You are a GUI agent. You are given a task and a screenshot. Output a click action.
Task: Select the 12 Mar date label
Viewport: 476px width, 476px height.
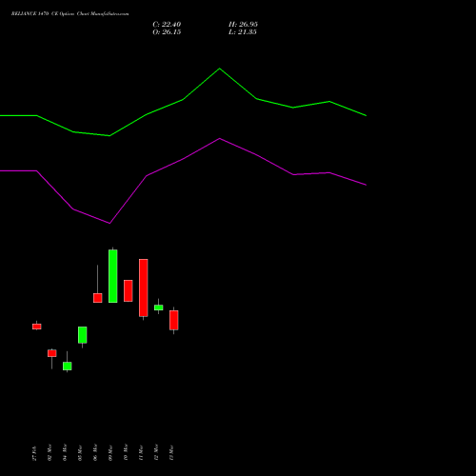(x=156, y=452)
